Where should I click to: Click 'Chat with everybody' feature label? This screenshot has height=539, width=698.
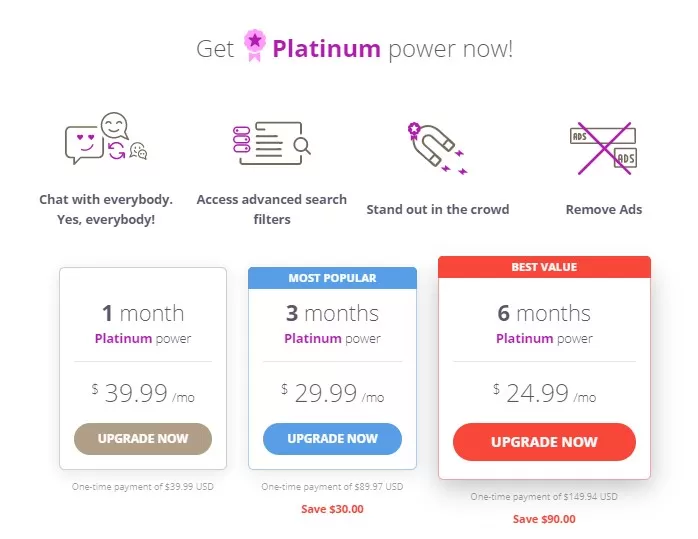point(106,209)
